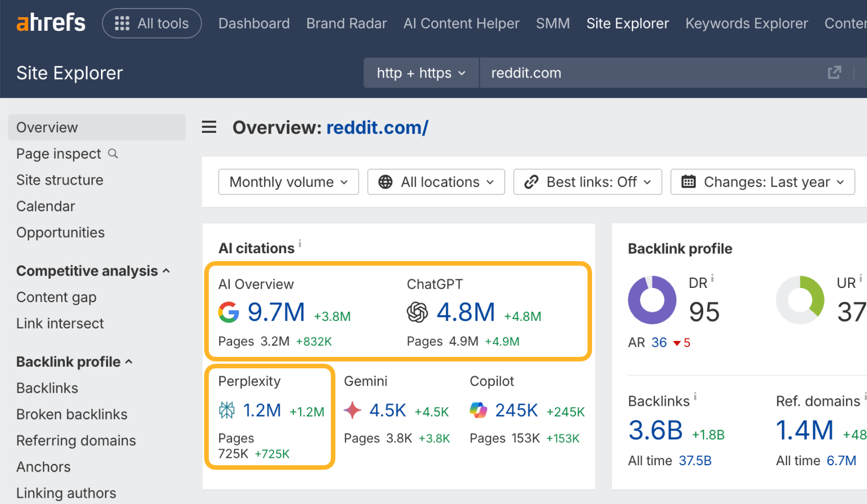Screen dimensions: 867x504
Task: Open All time 6.7M ref domains link
Action: [x=841, y=461]
